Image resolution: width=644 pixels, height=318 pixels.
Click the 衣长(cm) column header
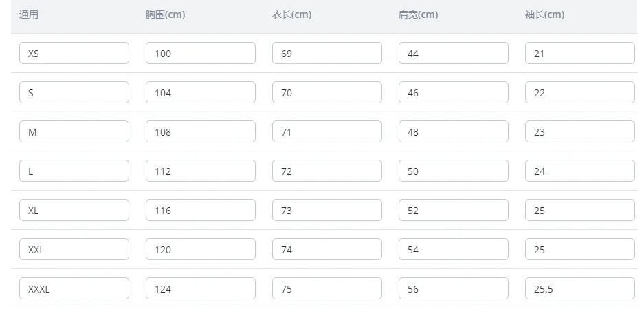click(291, 14)
